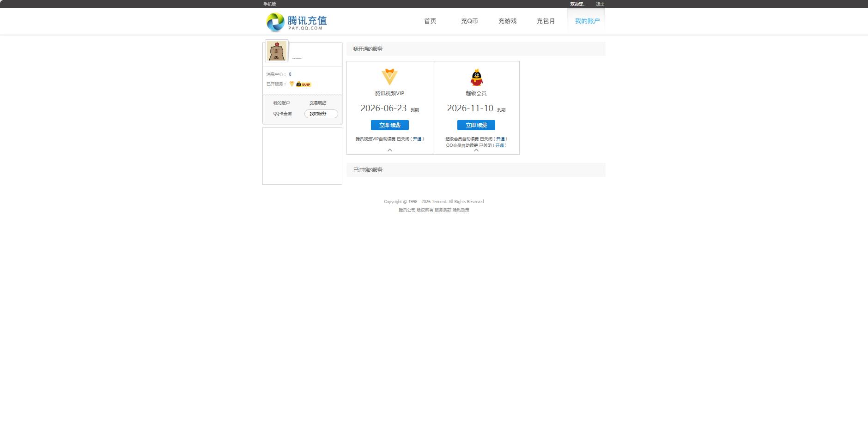Open 我的账户 in the sidebar menu
Screen dimensions: 868x440
pos(281,103)
